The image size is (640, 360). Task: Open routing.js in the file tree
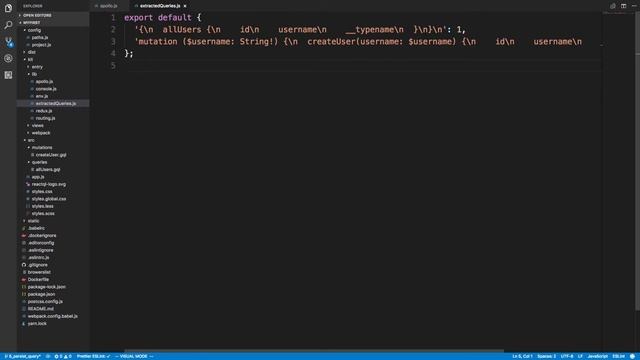[45, 118]
